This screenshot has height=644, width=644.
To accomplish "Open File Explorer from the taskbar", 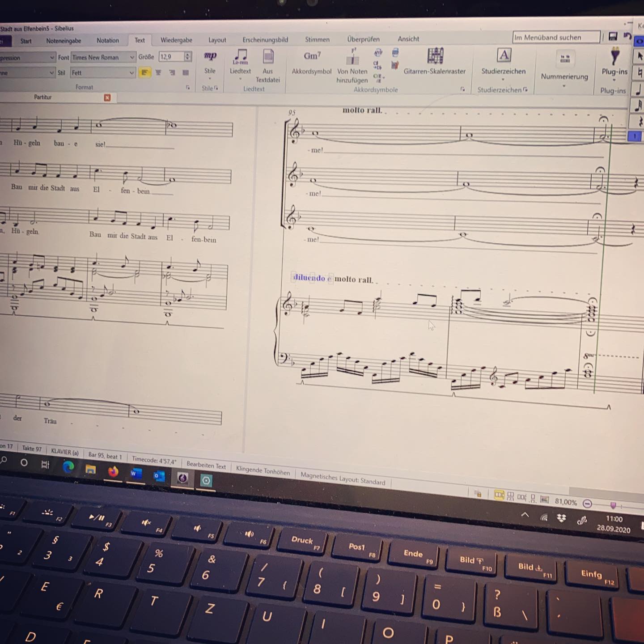I will pyautogui.click(x=91, y=469).
